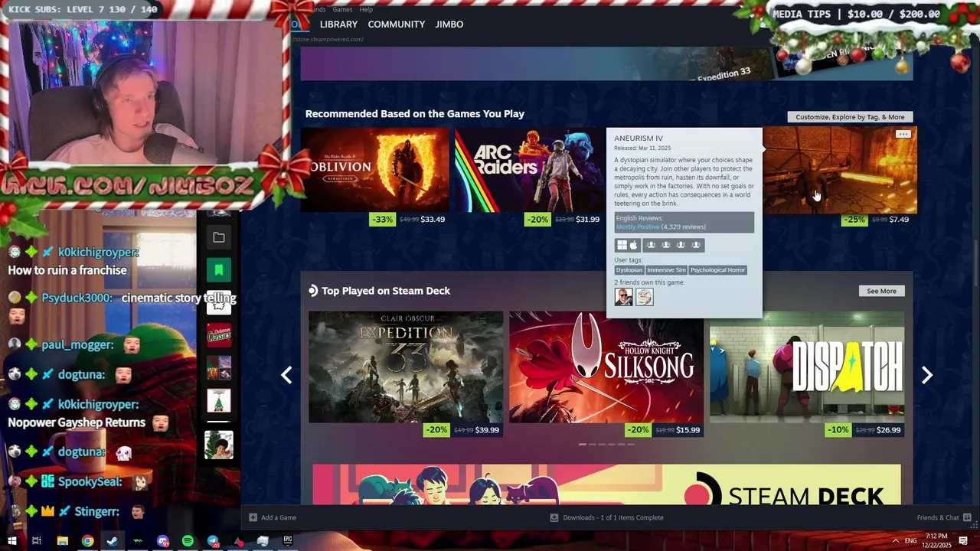Screen dimensions: 980x551
Task: Click See More for Steam Deck
Action: (881, 291)
